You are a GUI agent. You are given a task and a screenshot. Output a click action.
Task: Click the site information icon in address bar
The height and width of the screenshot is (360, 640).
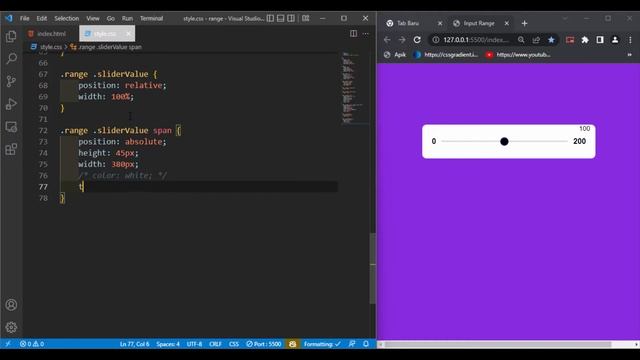pos(436,40)
